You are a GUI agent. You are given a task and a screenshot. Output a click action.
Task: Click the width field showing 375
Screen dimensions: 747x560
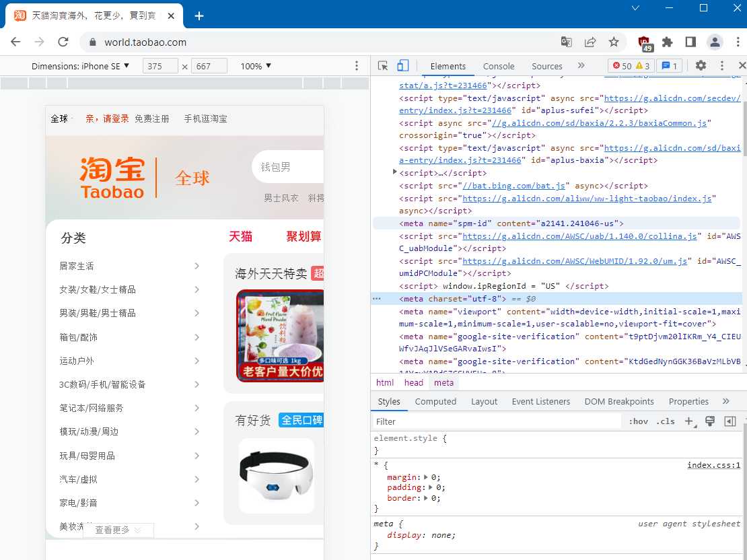coord(160,66)
